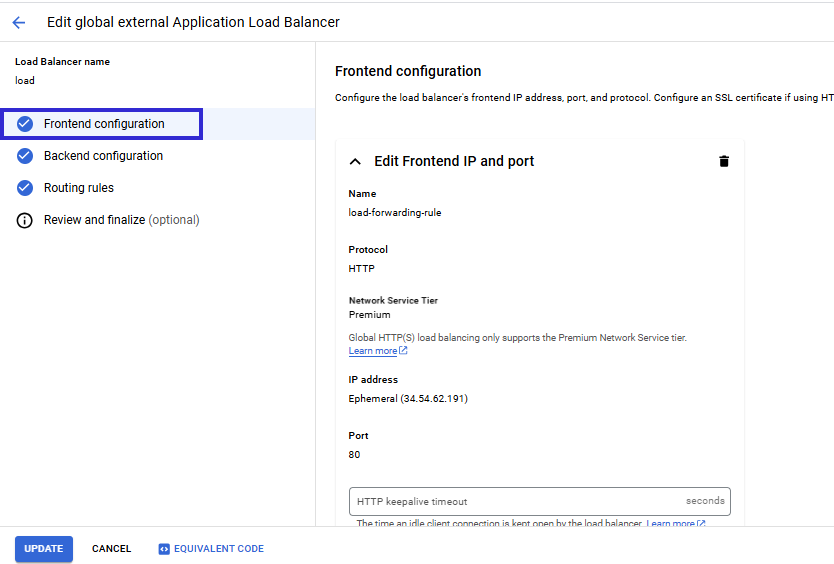Open Learn more link under Network Service Tier
Viewport: 834px width, 564px height.
[x=373, y=351]
